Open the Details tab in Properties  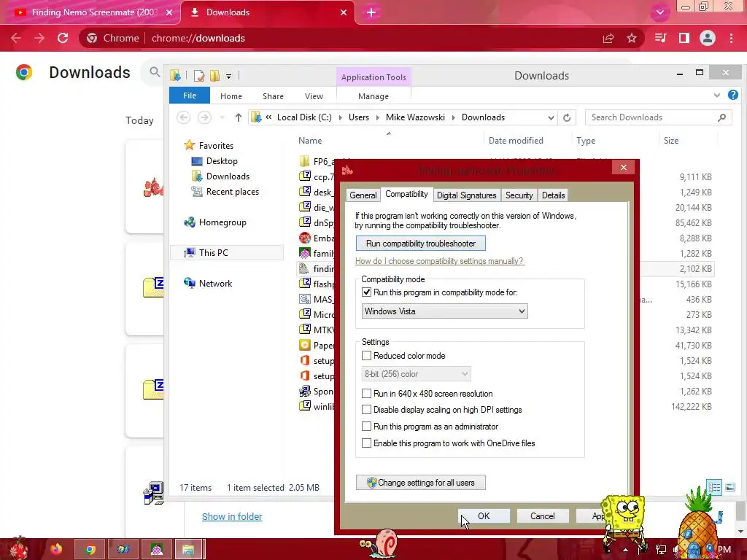coord(553,195)
